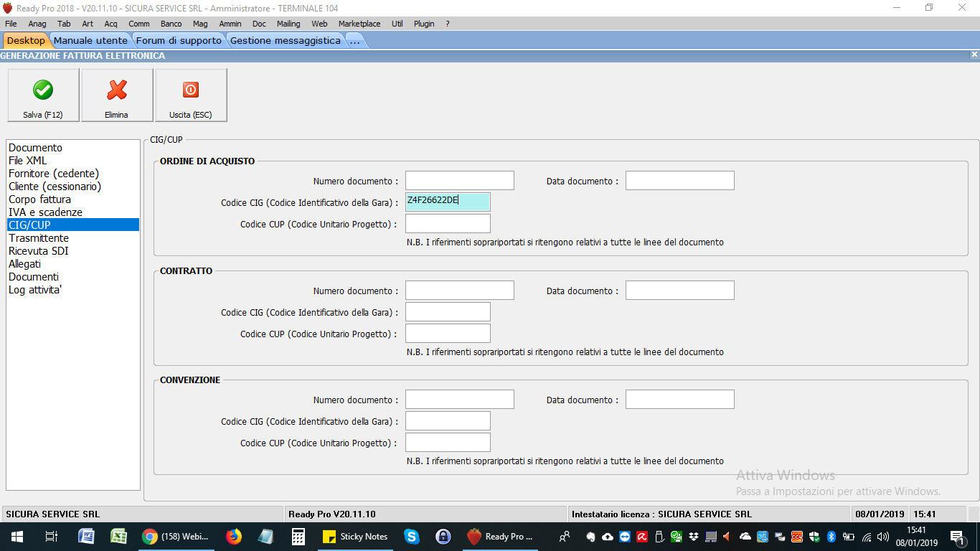
Task: Focus the Codice CIG field containing Z4F26622DE
Action: click(448, 202)
